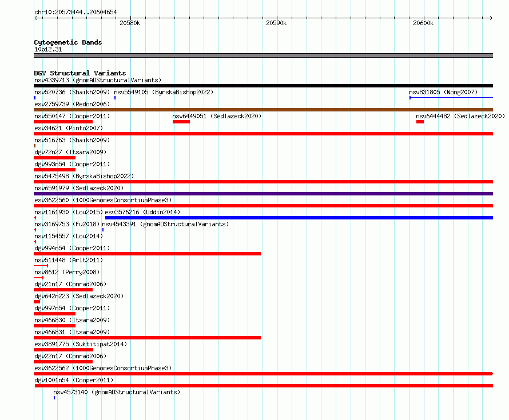Click the blue nsv4573140 variant marker
This screenshot has height=420, width=509.
(54, 398)
